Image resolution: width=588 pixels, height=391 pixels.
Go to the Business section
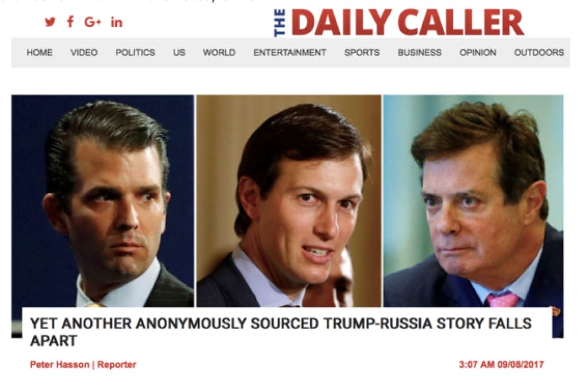coord(419,52)
